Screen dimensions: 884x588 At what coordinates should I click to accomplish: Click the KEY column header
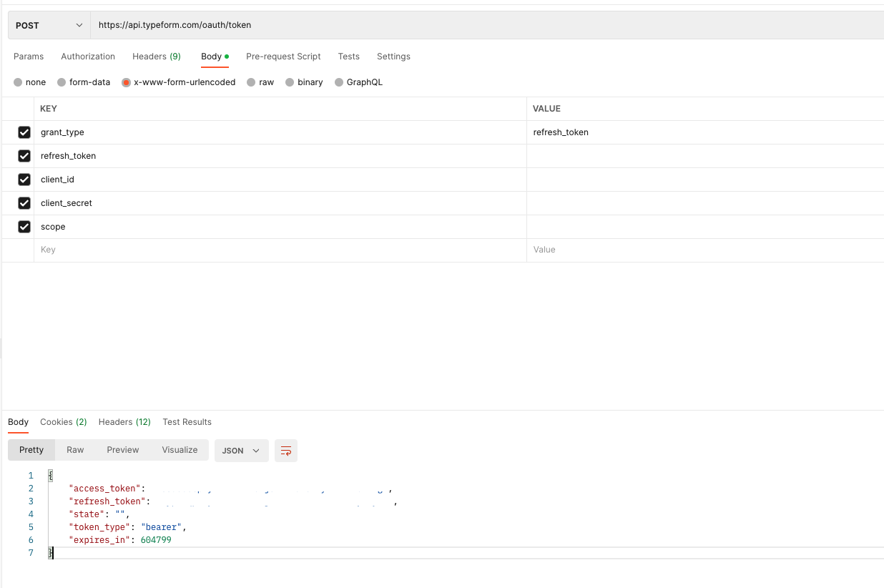coord(49,109)
